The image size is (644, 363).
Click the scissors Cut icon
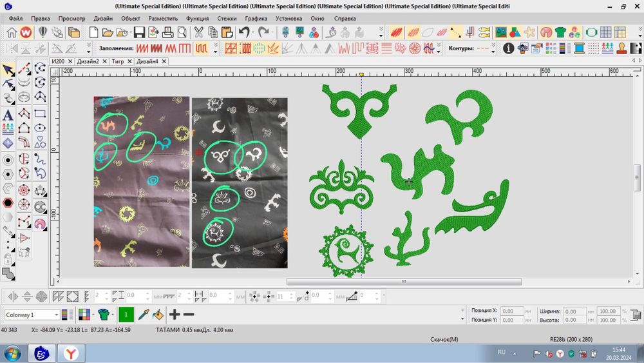coord(198,32)
